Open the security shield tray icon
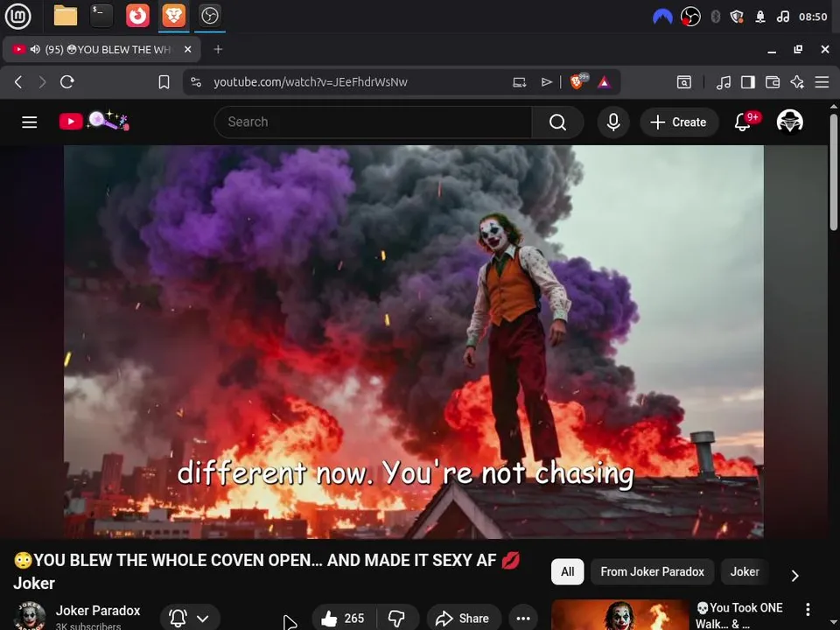 coord(737,17)
